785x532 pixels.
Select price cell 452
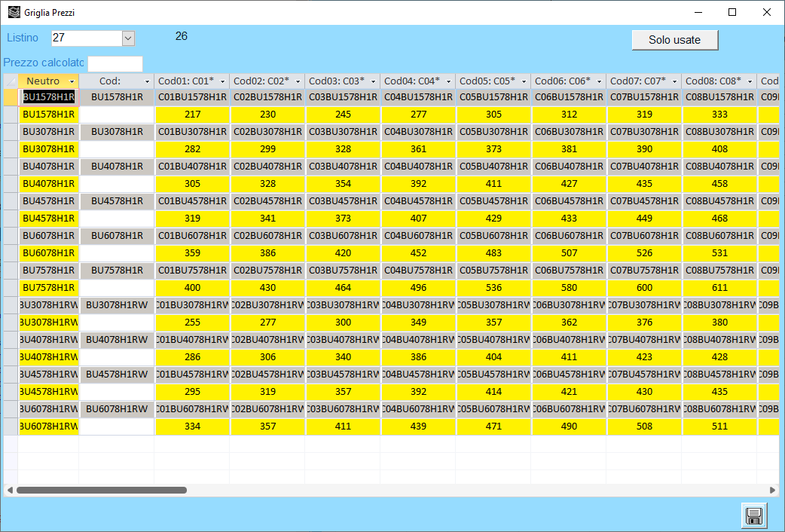[x=419, y=253]
